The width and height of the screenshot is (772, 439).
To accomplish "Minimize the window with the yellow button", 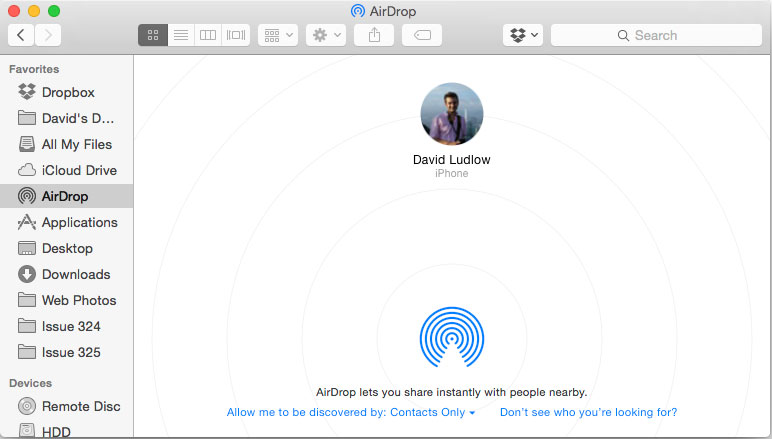I will pos(34,11).
